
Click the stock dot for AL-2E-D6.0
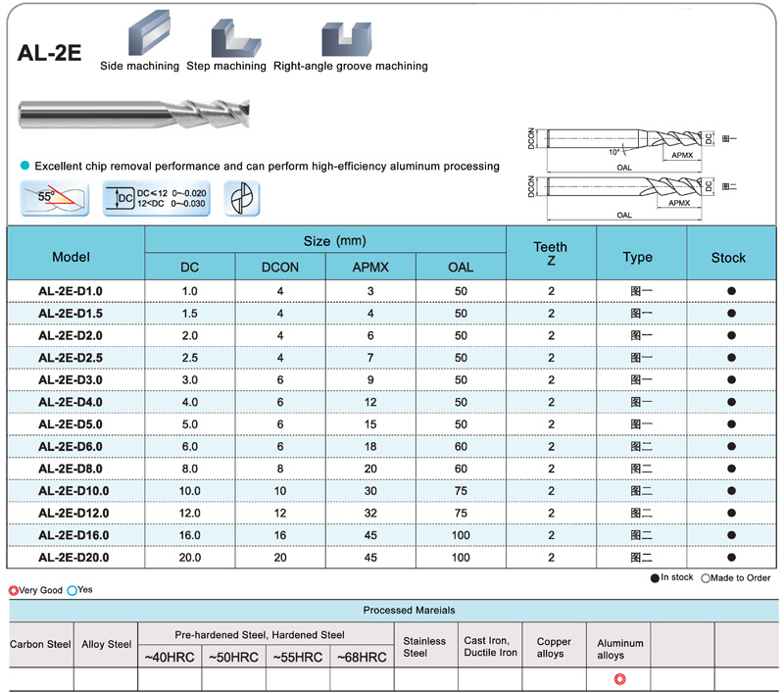coord(731,447)
